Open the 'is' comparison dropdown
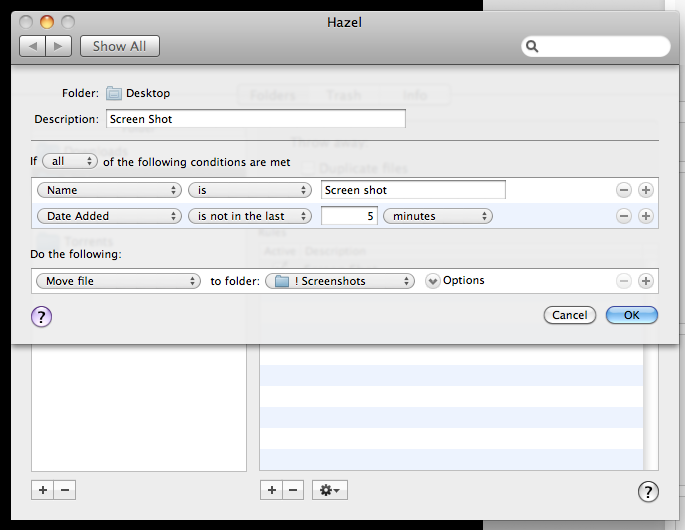685x530 pixels. click(x=249, y=190)
